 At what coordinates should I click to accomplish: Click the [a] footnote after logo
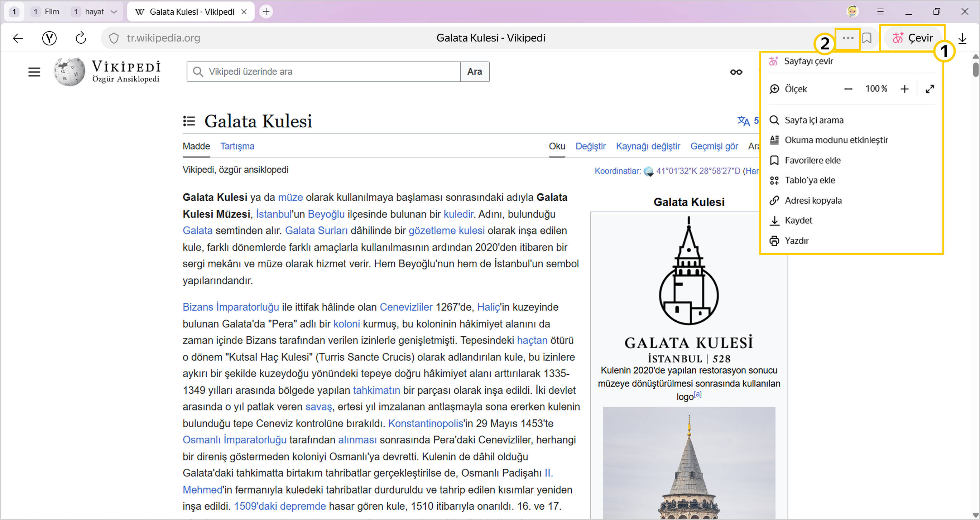[698, 394]
